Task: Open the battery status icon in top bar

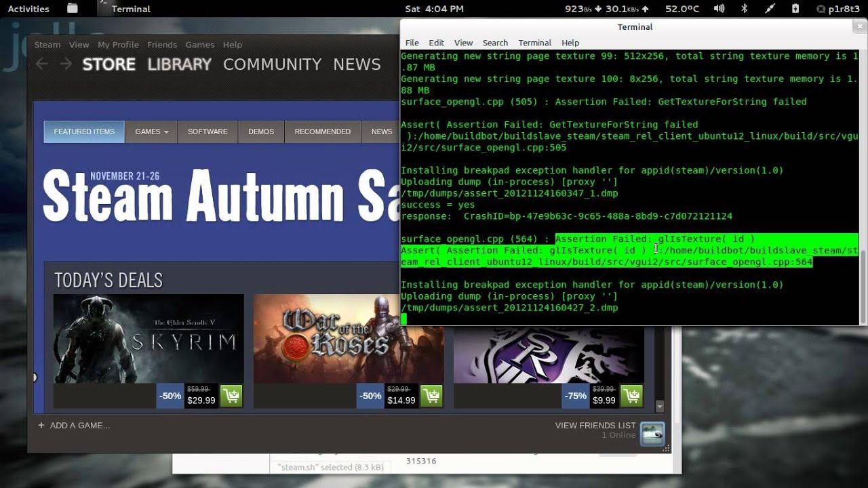Action: 795,9
